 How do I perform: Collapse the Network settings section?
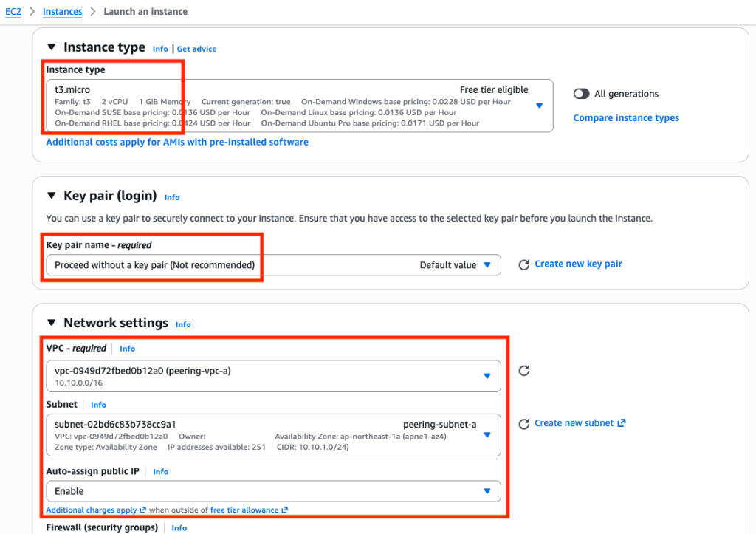52,322
